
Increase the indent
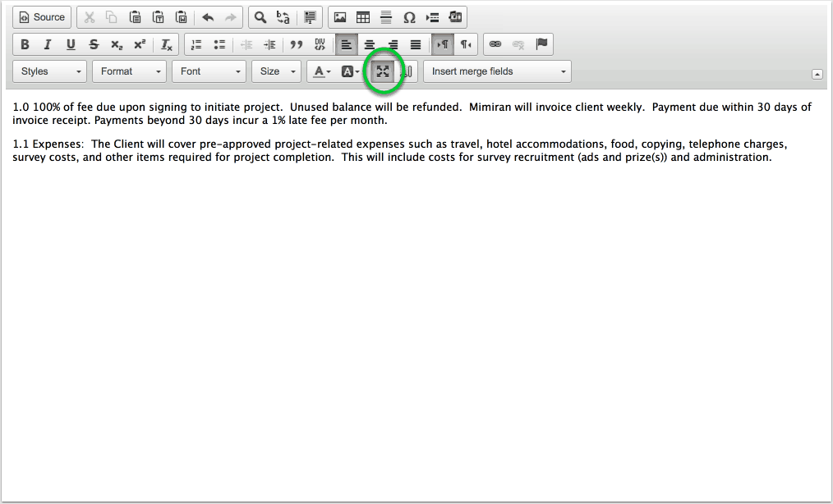click(x=269, y=44)
